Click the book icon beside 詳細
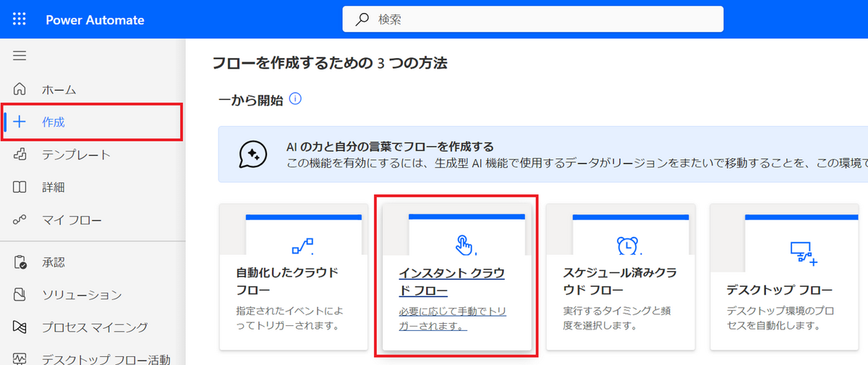The height and width of the screenshot is (365, 868). pos(20,187)
